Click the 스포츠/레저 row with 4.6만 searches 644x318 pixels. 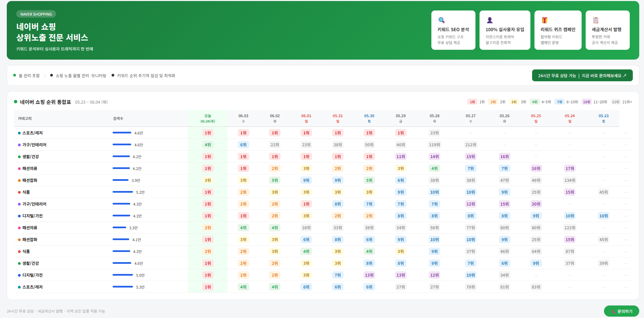point(323,133)
